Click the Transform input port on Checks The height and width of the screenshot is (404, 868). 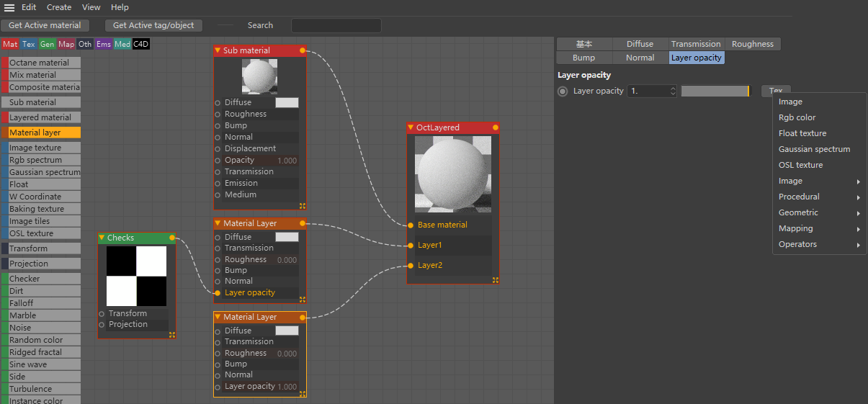102,313
